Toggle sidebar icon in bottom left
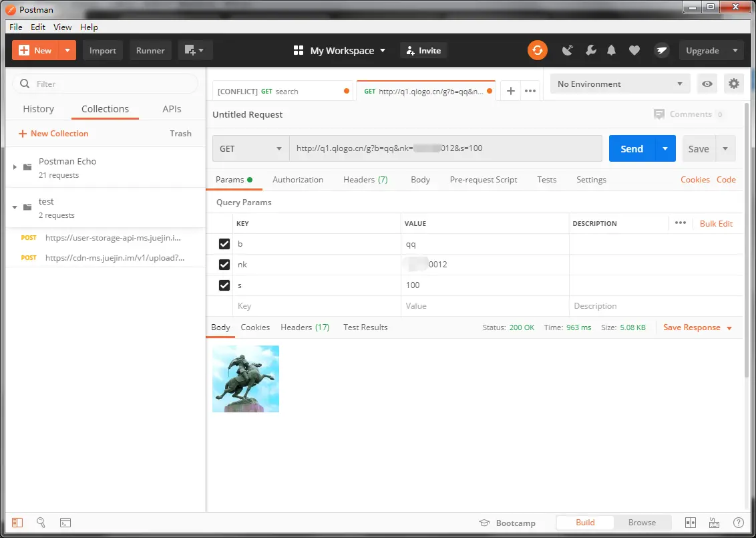Viewport: 756px width, 538px height. click(17, 523)
